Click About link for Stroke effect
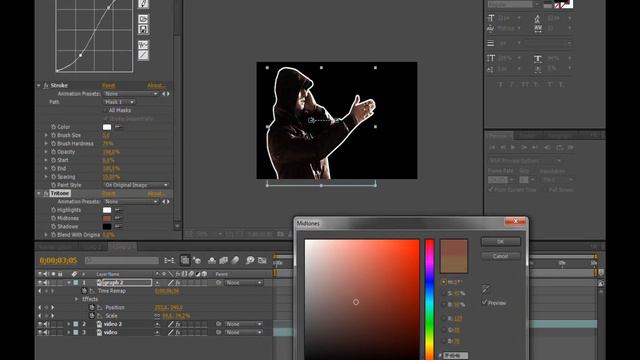 pos(156,86)
